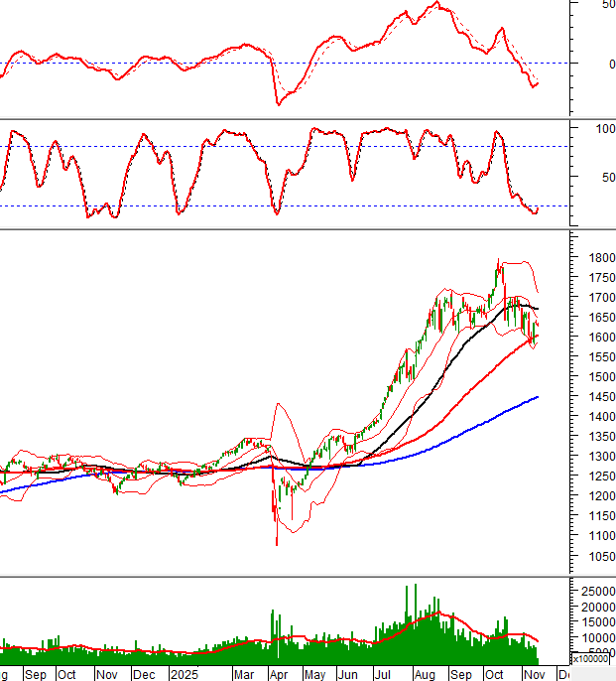Click the 2025 year label on time axis
Viewport: 616px width, 681px height.
(185, 674)
